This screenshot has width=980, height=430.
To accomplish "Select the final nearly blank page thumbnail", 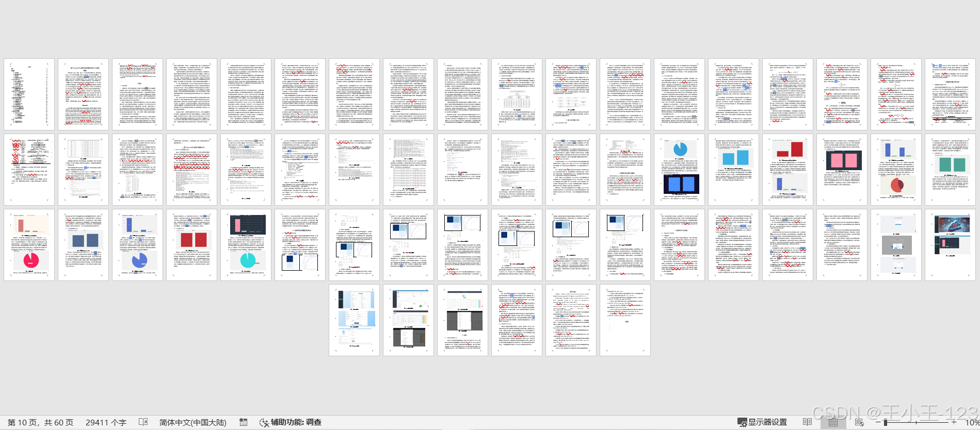I will coord(625,320).
